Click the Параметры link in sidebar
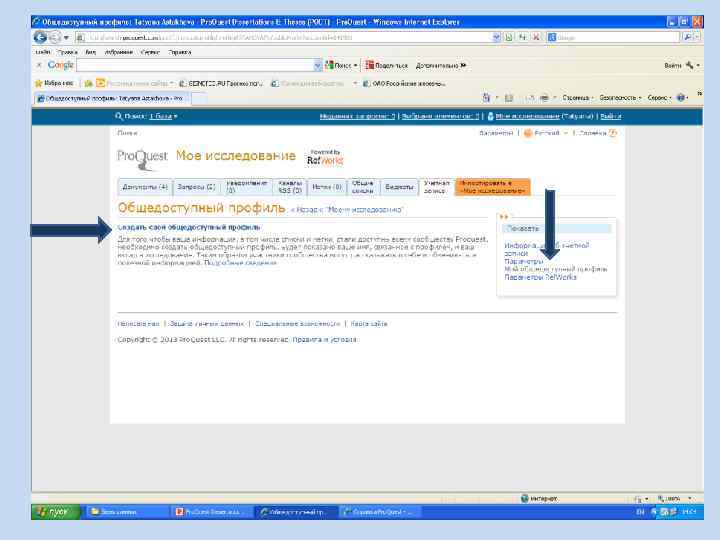The image size is (720, 540). click(x=523, y=261)
